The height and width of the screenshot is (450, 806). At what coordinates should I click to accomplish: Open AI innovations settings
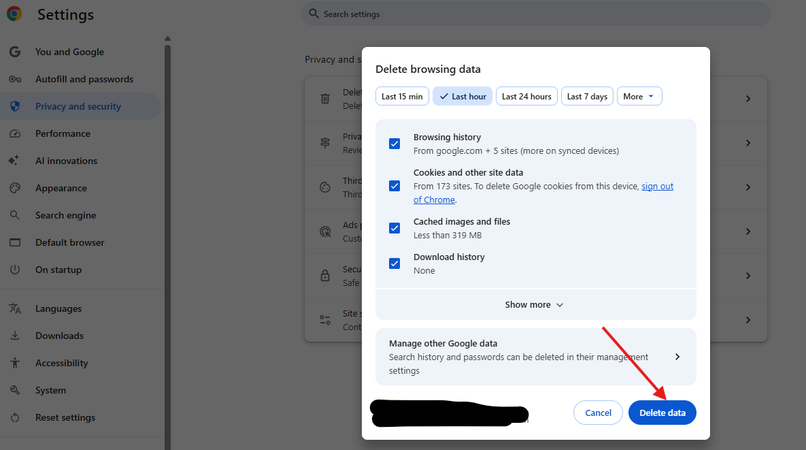[66, 160]
